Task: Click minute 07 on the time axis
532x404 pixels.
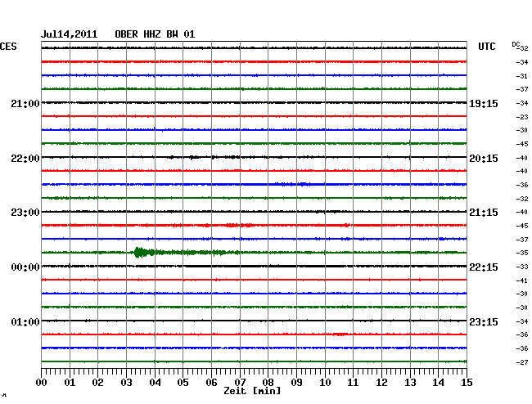Action: pos(240,383)
